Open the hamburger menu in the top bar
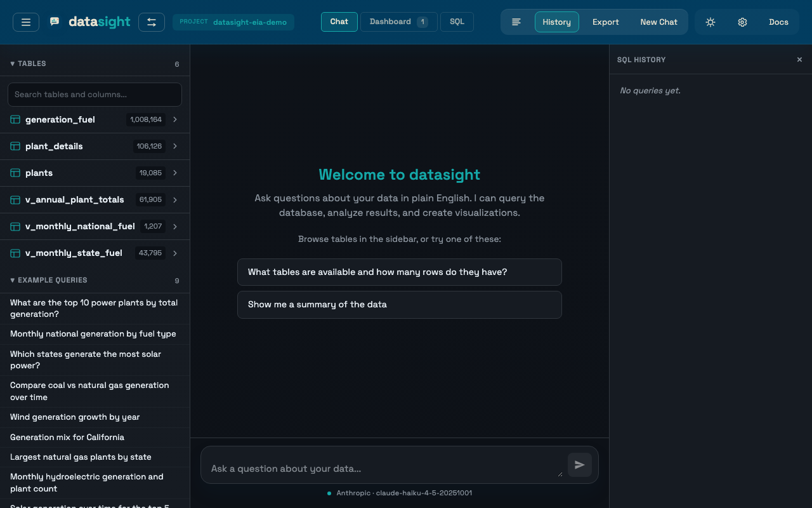The width and height of the screenshot is (812, 508). [x=25, y=22]
